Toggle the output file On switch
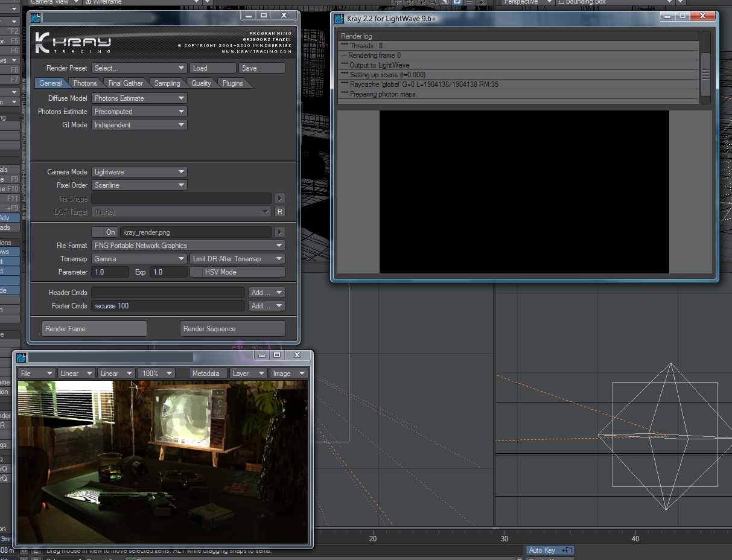732x560 pixels. click(x=105, y=232)
